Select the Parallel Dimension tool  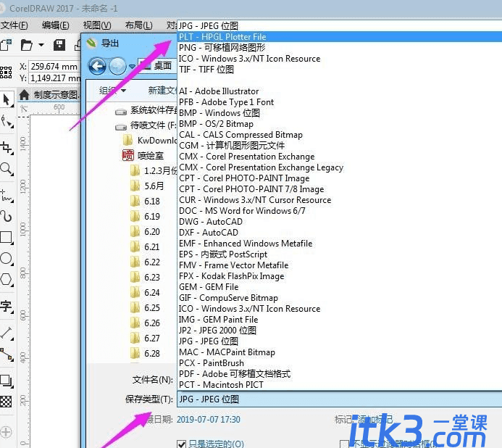pyautogui.click(x=7, y=333)
